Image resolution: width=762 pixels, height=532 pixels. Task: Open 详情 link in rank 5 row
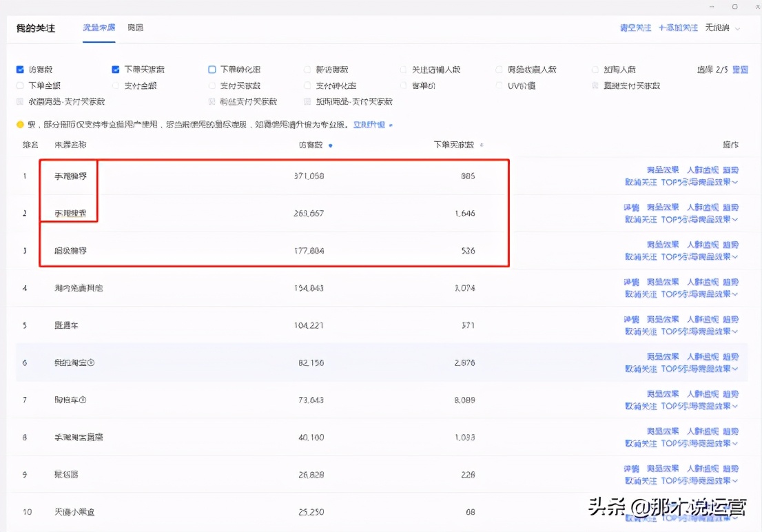[x=631, y=320]
